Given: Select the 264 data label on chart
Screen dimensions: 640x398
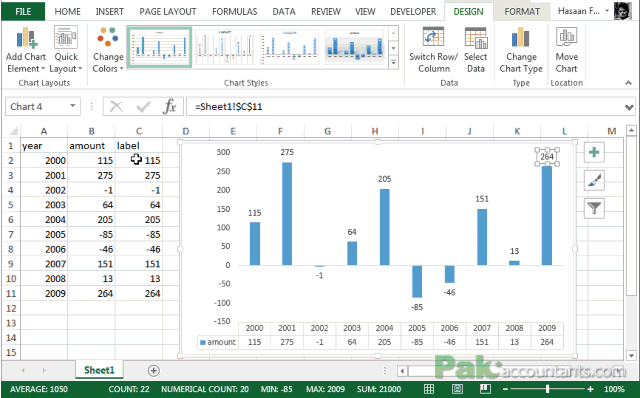Looking at the screenshot, I should click(547, 157).
